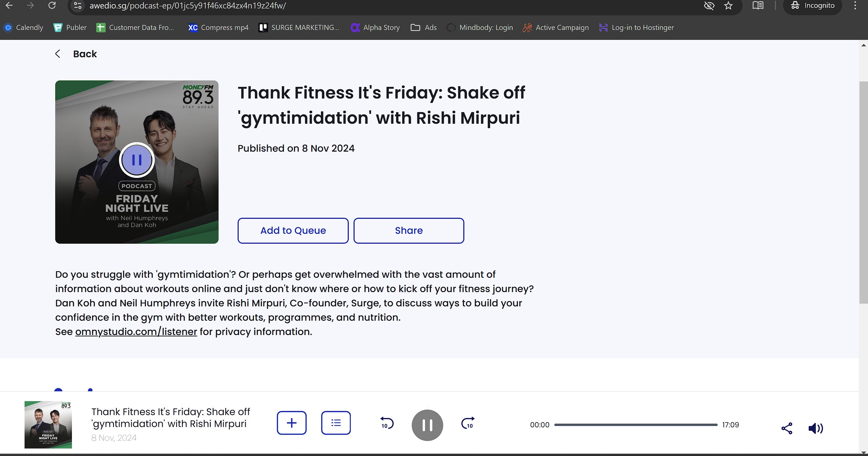Click the Back text label
This screenshot has height=456, width=868.
point(85,54)
